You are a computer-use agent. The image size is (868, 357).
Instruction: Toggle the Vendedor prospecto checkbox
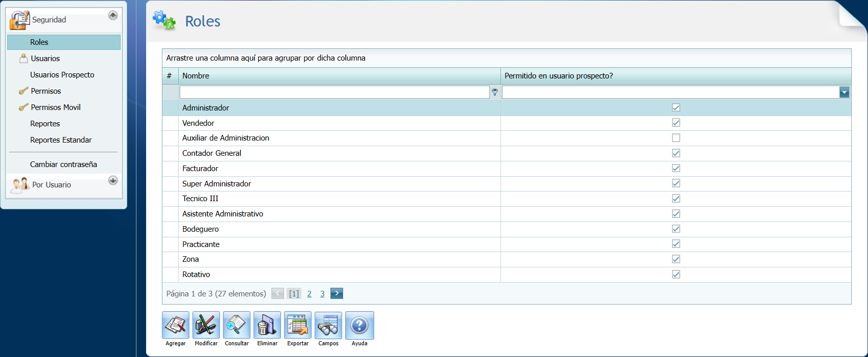tap(676, 123)
